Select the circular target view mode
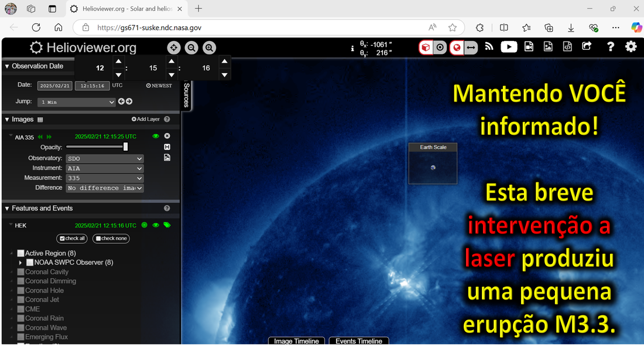 440,47
